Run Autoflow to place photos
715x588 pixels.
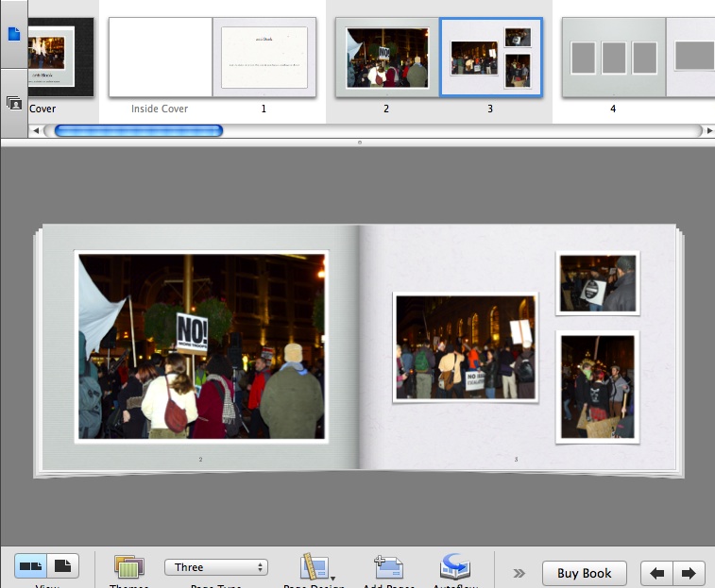[455, 566]
